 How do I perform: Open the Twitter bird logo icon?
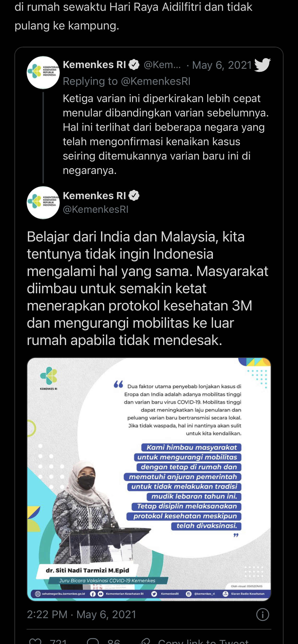[262, 65]
